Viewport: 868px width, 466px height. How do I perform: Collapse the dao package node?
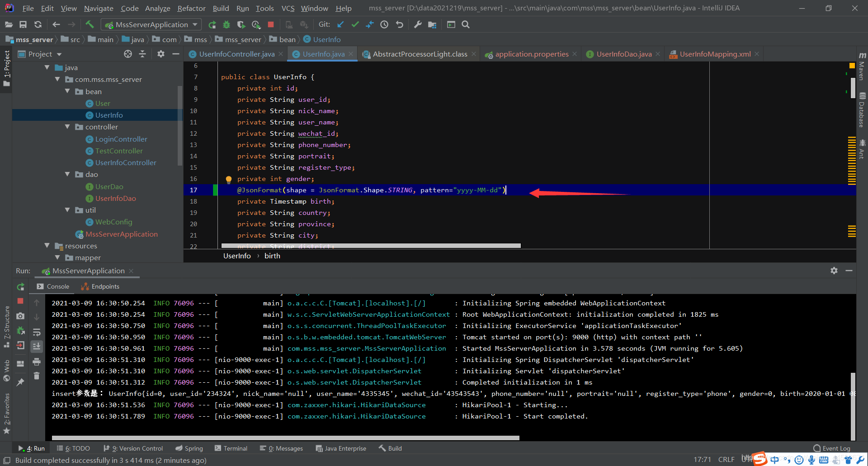(x=68, y=174)
